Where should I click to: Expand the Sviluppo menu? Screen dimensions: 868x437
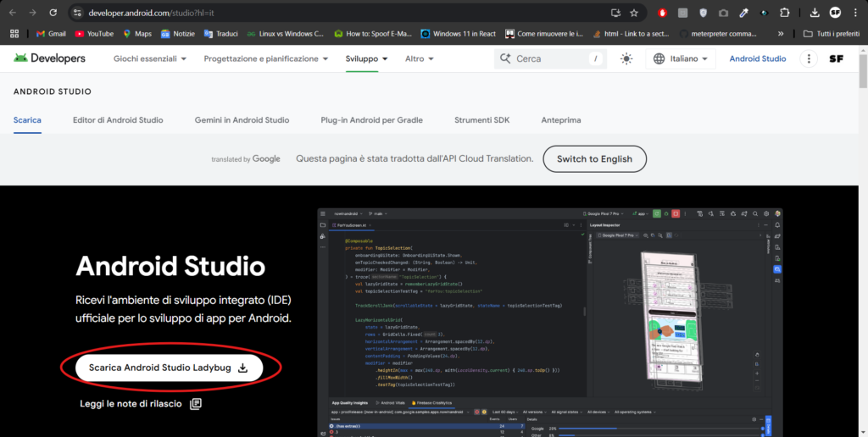click(366, 58)
